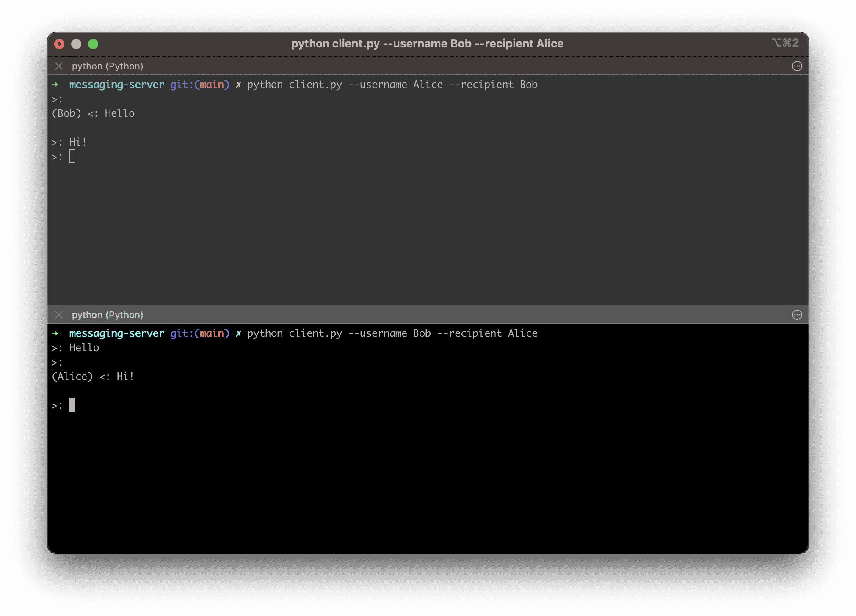Click the green zoom button in the window corner
Viewport: 856px width, 616px height.
pyautogui.click(x=93, y=44)
